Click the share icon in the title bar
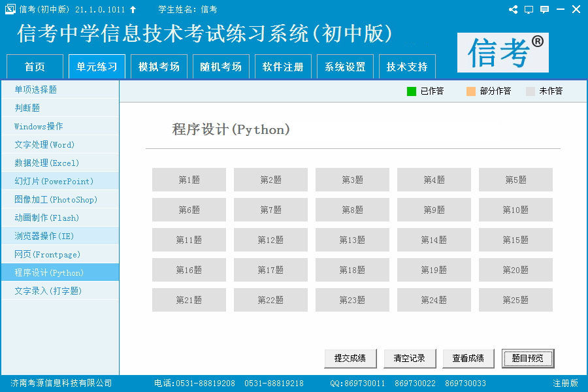The width and height of the screenshot is (588, 392). (x=513, y=9)
